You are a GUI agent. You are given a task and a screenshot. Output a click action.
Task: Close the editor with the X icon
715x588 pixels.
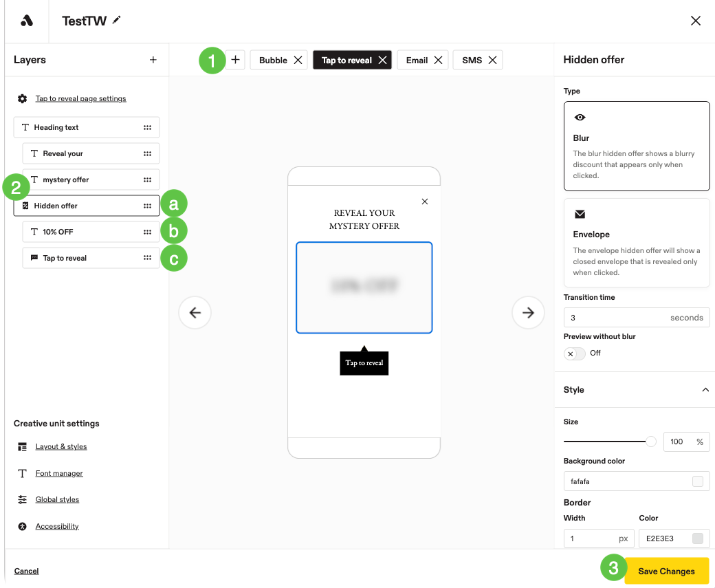point(695,21)
